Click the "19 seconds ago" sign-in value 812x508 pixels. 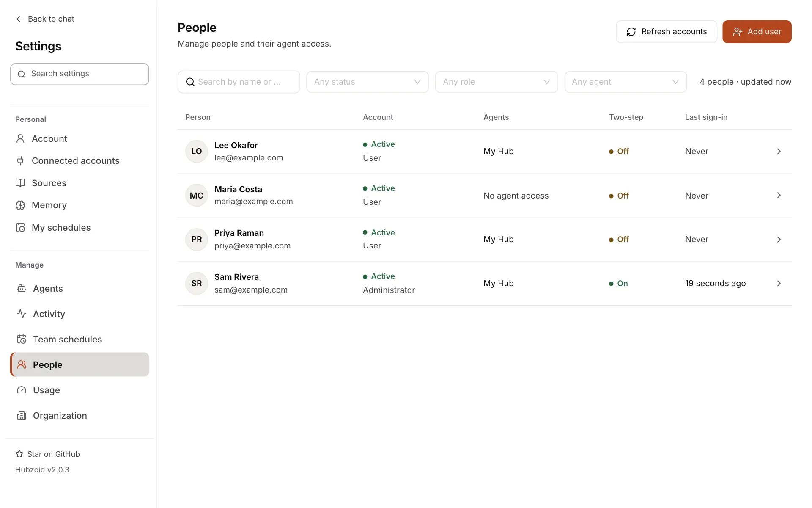pyautogui.click(x=716, y=283)
